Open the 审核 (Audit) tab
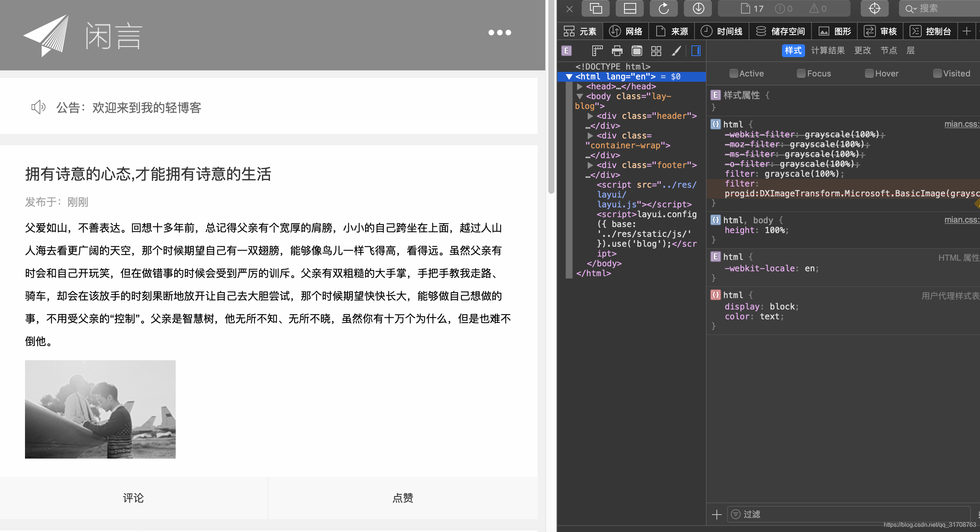Viewport: 980px width, 532px height. [880, 31]
